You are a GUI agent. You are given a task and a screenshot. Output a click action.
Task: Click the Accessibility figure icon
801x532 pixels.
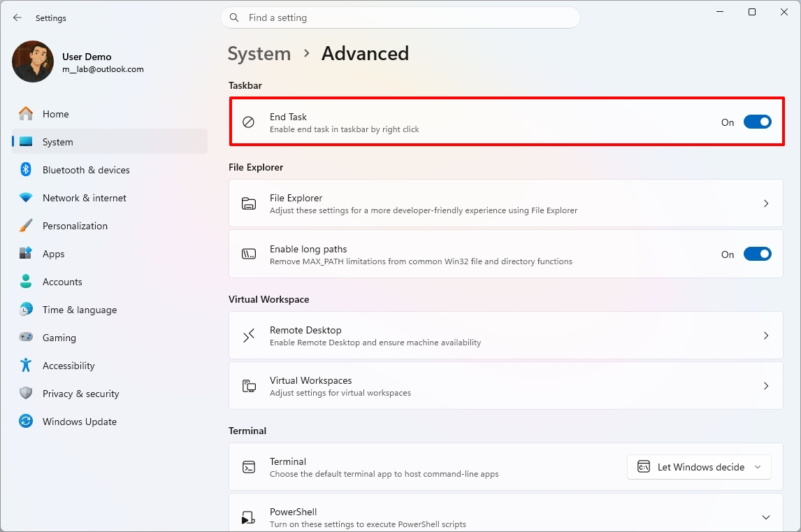(x=26, y=365)
